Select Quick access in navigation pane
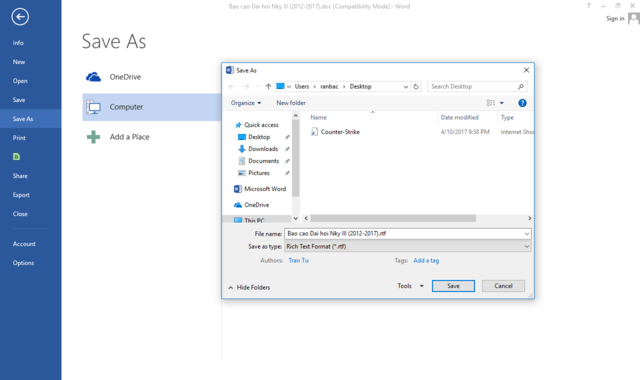 [x=261, y=125]
